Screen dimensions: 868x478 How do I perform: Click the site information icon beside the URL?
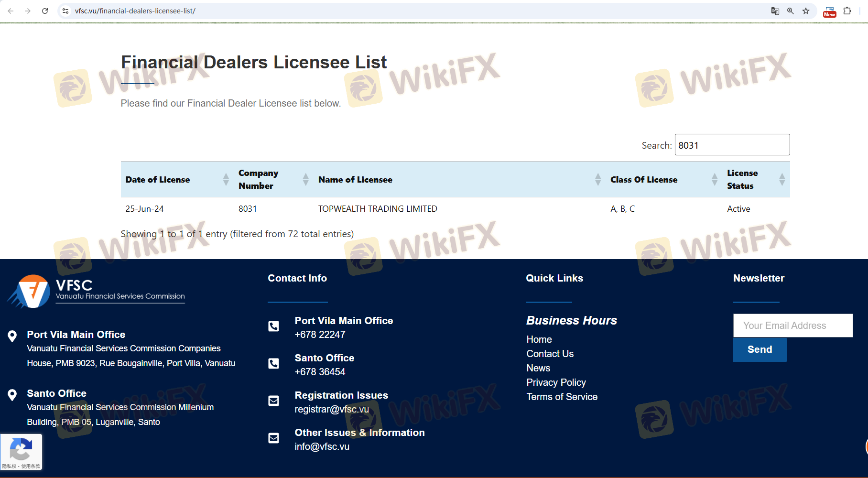coord(65,11)
